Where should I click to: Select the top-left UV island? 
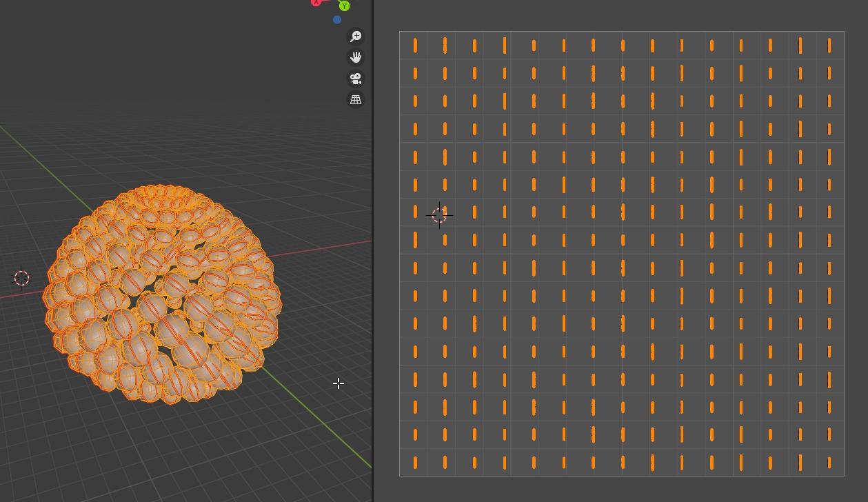[x=415, y=46]
